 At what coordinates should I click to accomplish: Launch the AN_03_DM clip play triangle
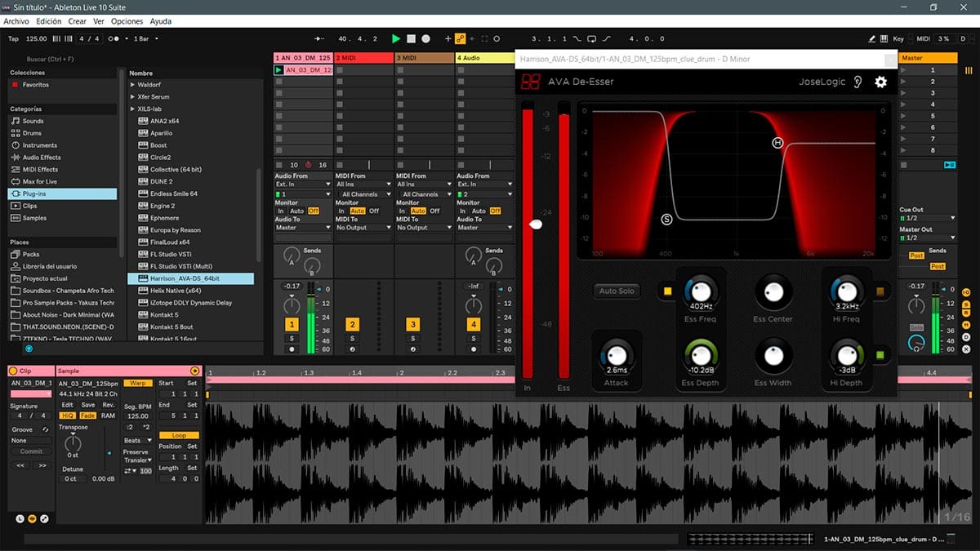tap(279, 70)
